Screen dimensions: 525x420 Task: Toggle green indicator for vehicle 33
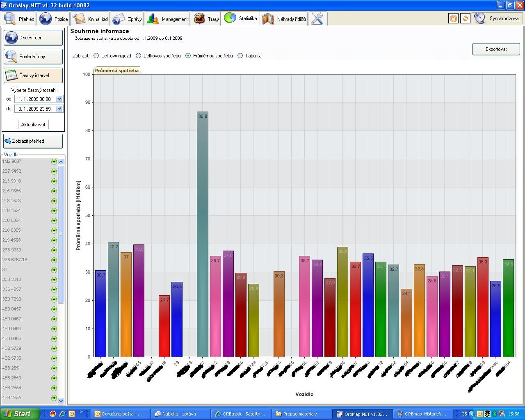point(54,270)
